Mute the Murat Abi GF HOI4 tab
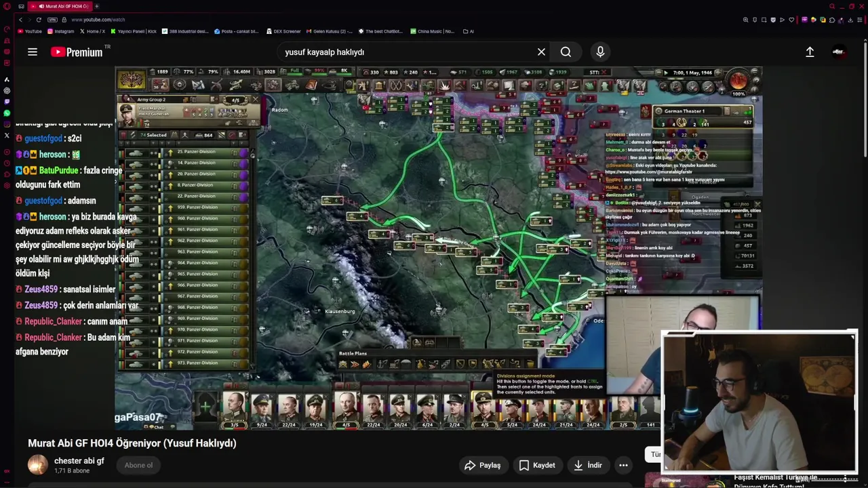This screenshot has height=488, width=868. pyautogui.click(x=41, y=6)
